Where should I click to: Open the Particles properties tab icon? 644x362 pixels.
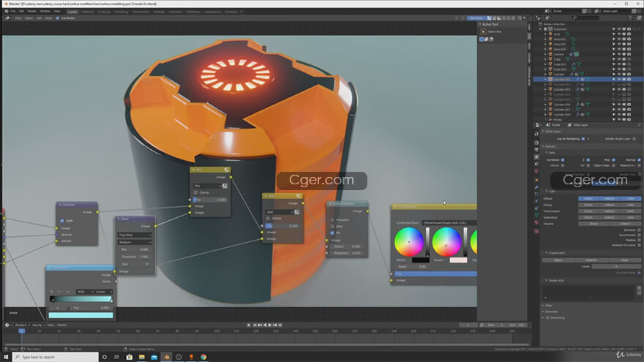pyautogui.click(x=536, y=194)
